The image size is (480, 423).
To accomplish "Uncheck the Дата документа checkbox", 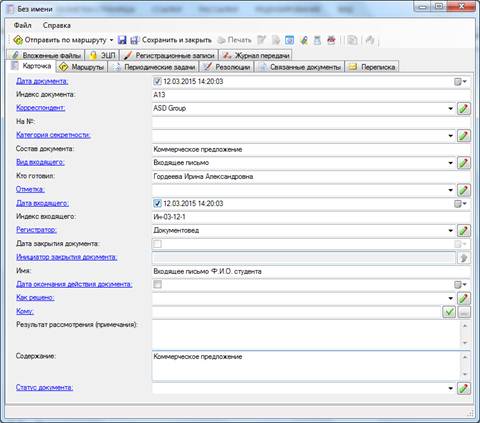I will coord(157,81).
